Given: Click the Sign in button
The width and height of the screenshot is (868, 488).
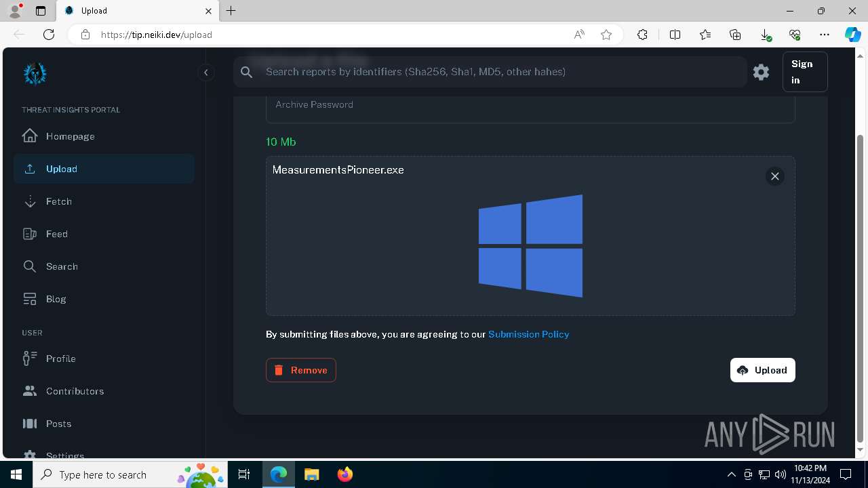Looking at the screenshot, I should click(x=805, y=72).
